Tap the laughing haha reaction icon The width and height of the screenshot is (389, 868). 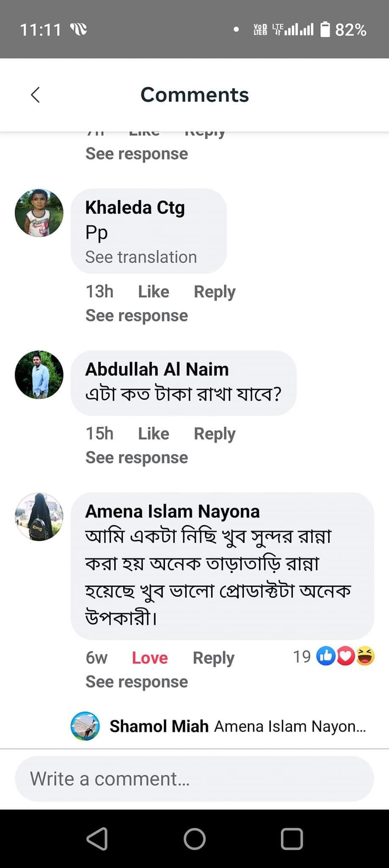pyautogui.click(x=365, y=656)
